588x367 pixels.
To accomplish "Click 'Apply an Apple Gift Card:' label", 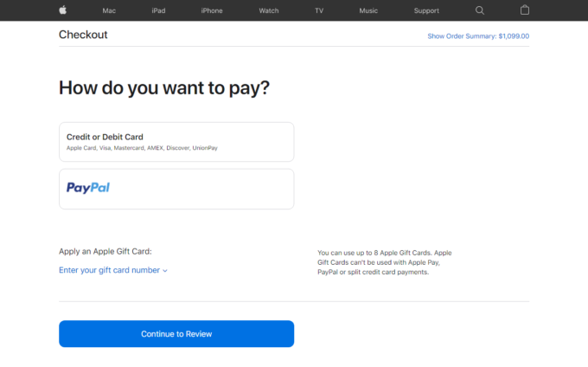I will 105,251.
